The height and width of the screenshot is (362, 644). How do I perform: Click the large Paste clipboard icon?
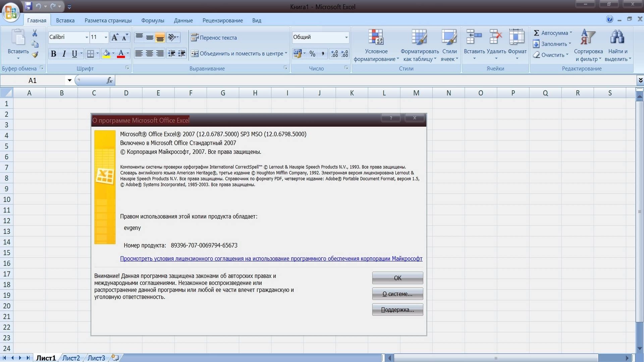(x=18, y=37)
